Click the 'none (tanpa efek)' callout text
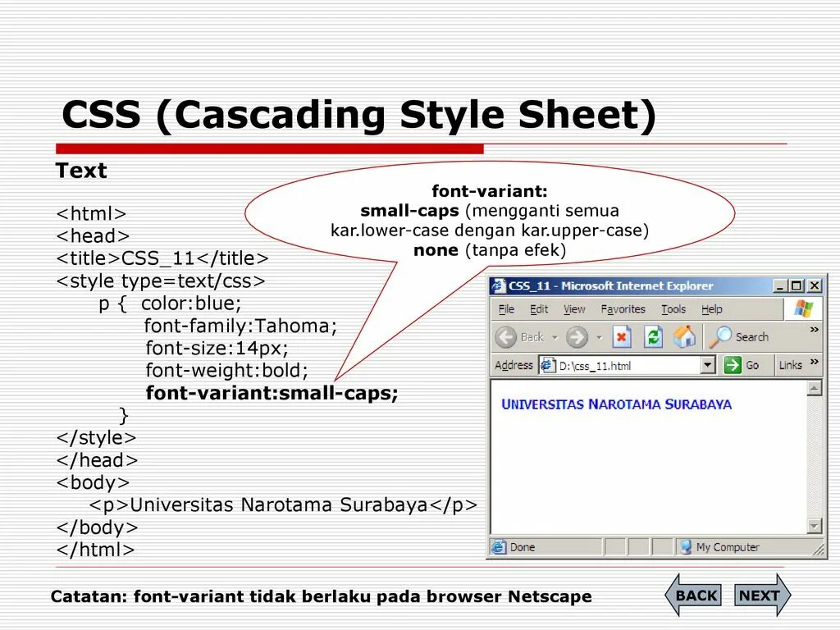The width and height of the screenshot is (840, 630). pyautogui.click(x=490, y=250)
